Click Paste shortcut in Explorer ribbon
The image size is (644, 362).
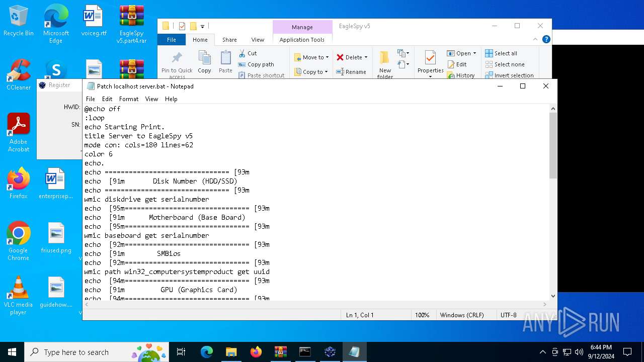pos(261,75)
